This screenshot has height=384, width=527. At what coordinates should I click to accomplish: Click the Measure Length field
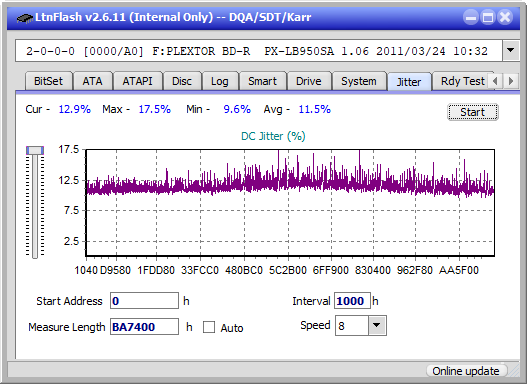click(145, 327)
